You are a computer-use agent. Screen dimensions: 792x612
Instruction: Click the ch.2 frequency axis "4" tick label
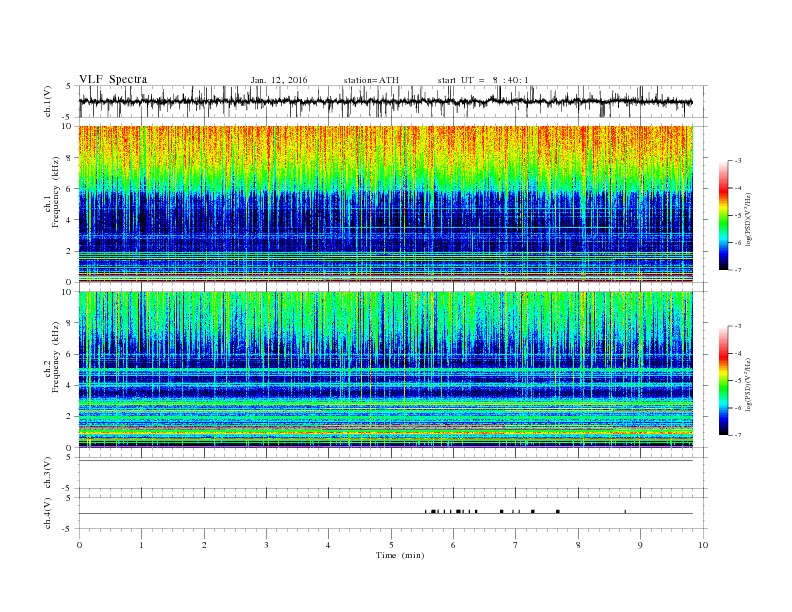tap(70, 385)
